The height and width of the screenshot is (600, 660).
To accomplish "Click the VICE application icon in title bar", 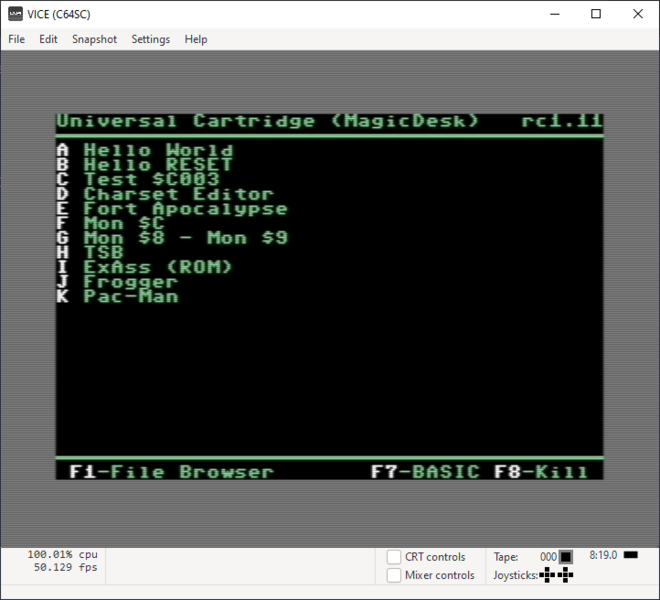I will (16, 14).
